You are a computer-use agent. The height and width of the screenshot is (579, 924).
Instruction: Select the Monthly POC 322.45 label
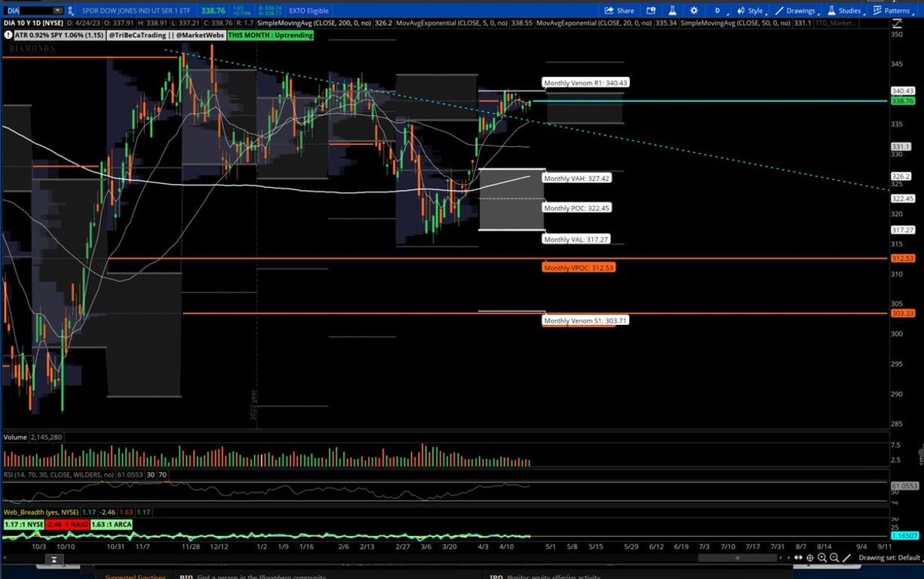click(577, 208)
